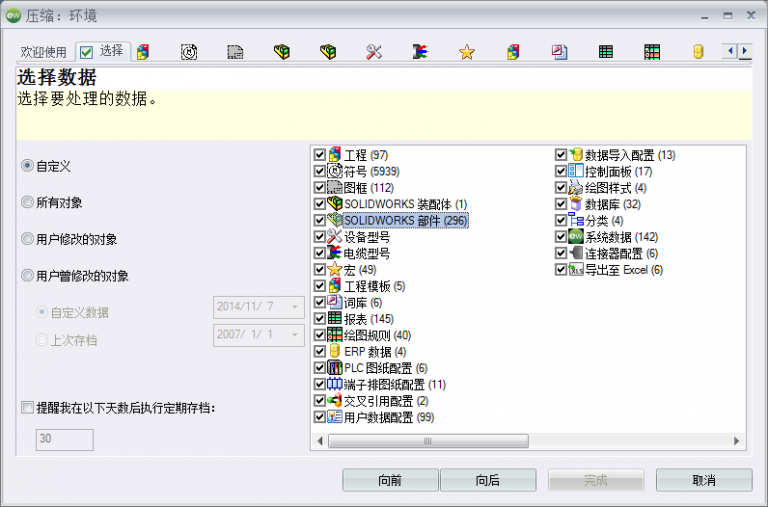Click the list's left scroll arrow
The height and width of the screenshot is (507, 768).
(320, 441)
